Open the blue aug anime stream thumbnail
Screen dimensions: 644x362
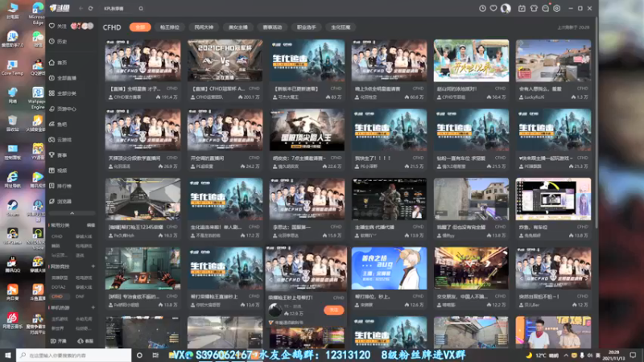click(x=389, y=268)
